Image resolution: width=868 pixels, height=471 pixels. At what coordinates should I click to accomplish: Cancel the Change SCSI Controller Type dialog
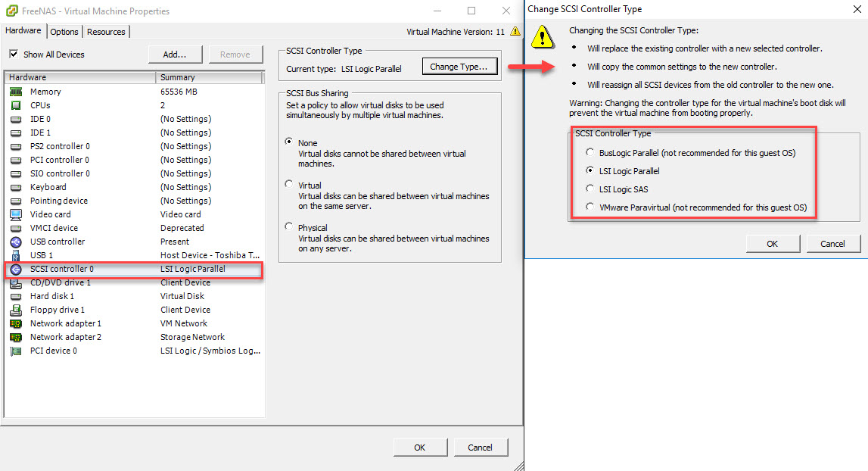832,244
